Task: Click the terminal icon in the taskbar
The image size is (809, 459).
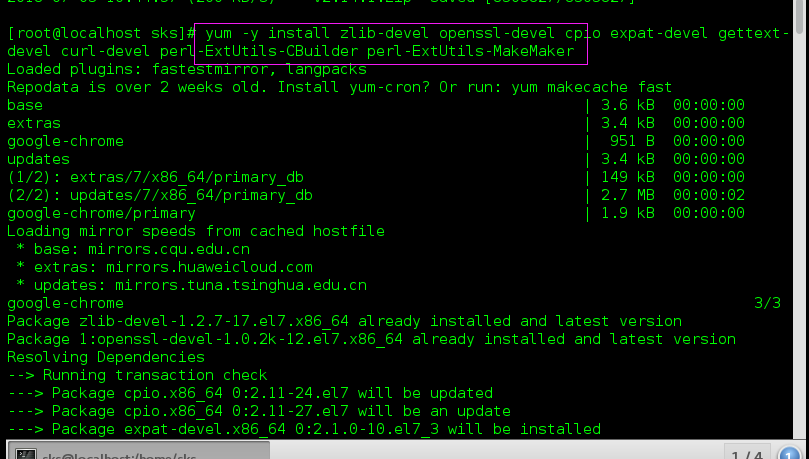Action: click(25, 453)
